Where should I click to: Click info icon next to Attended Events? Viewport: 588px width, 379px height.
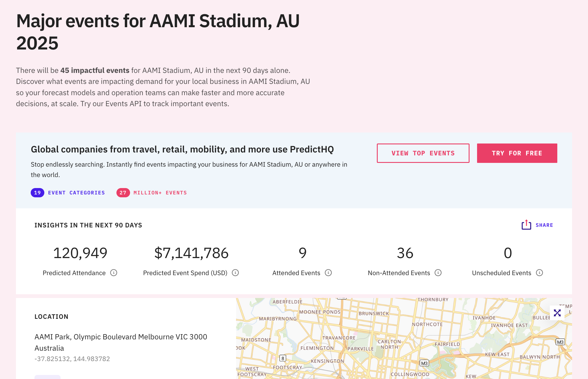[x=328, y=273]
